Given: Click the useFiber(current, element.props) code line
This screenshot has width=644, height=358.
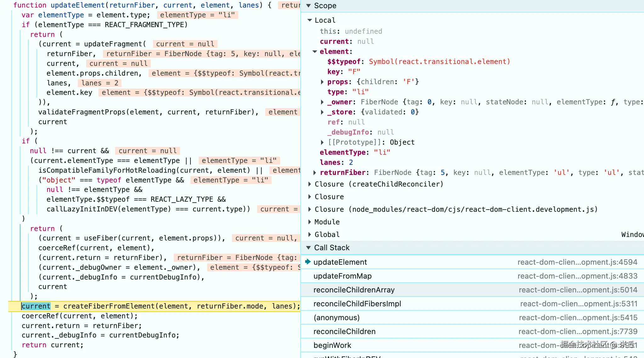Looking at the screenshot, I should 132,238.
